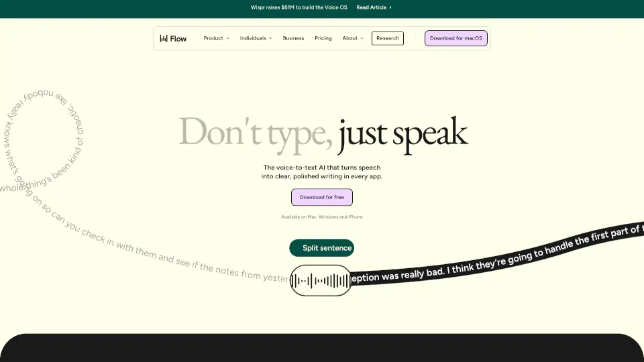This screenshot has width=644, height=362.
Task: Click the Download for free button
Action: click(322, 197)
